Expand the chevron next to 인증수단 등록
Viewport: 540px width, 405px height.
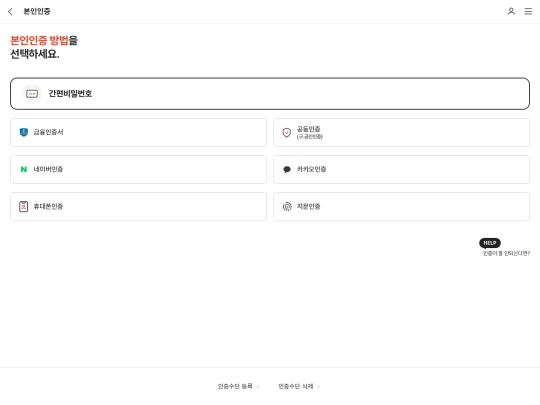[258, 386]
